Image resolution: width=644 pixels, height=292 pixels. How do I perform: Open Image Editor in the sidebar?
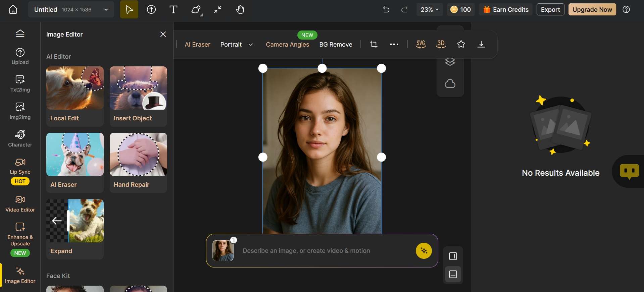point(20,275)
